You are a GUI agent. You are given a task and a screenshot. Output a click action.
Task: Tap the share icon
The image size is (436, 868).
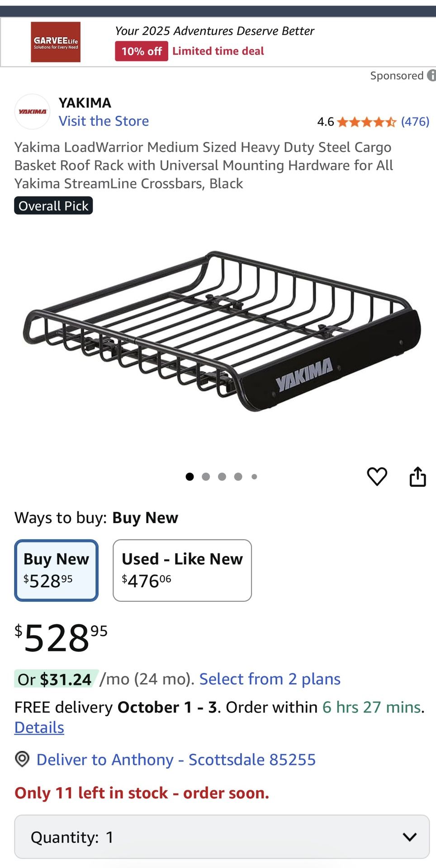point(417,476)
